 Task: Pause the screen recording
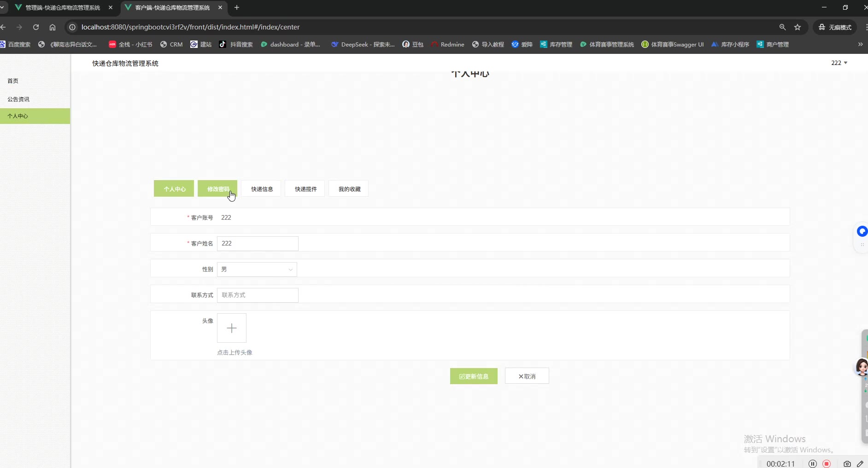coord(813,464)
